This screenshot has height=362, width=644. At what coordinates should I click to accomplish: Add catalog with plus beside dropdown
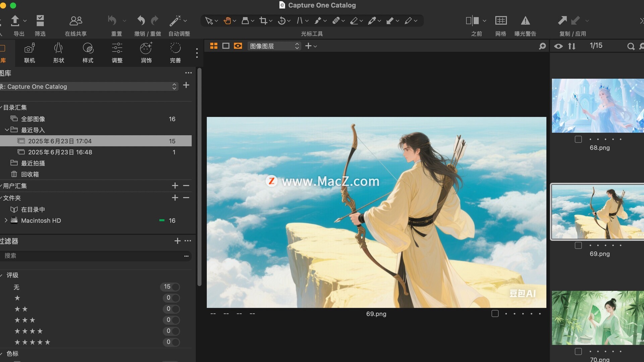(x=186, y=85)
